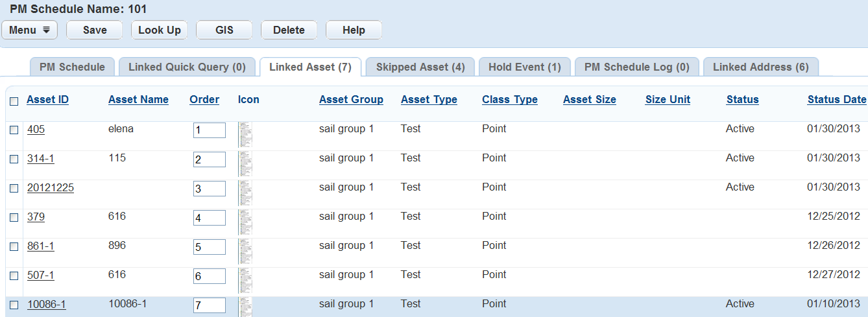The image size is (868, 317).
Task: Open the Menu dropdown button
Action: click(30, 30)
